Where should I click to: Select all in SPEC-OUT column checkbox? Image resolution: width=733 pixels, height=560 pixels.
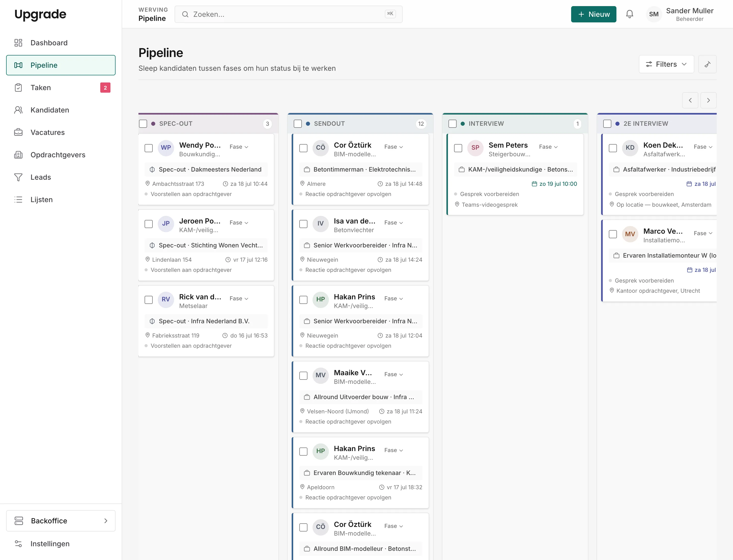pos(143,124)
